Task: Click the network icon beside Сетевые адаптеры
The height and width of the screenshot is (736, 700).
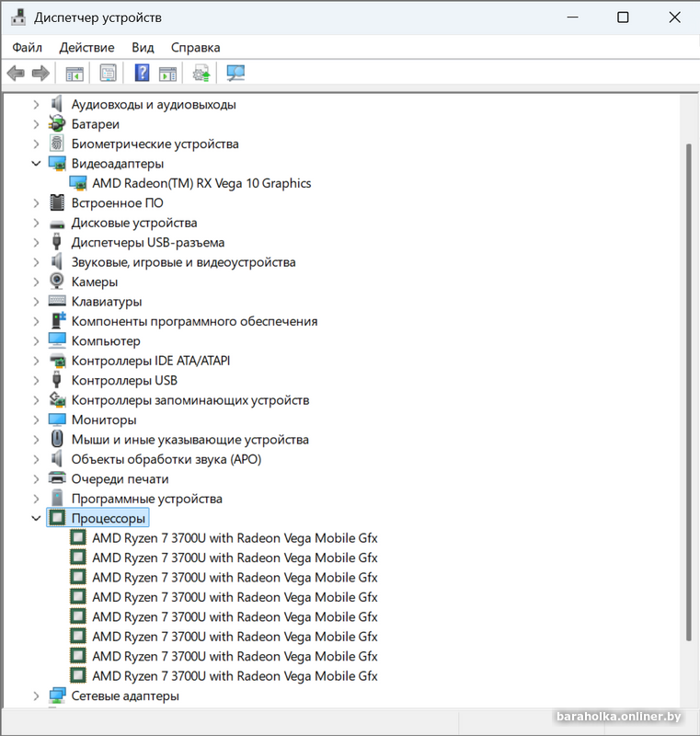Action: [57, 696]
